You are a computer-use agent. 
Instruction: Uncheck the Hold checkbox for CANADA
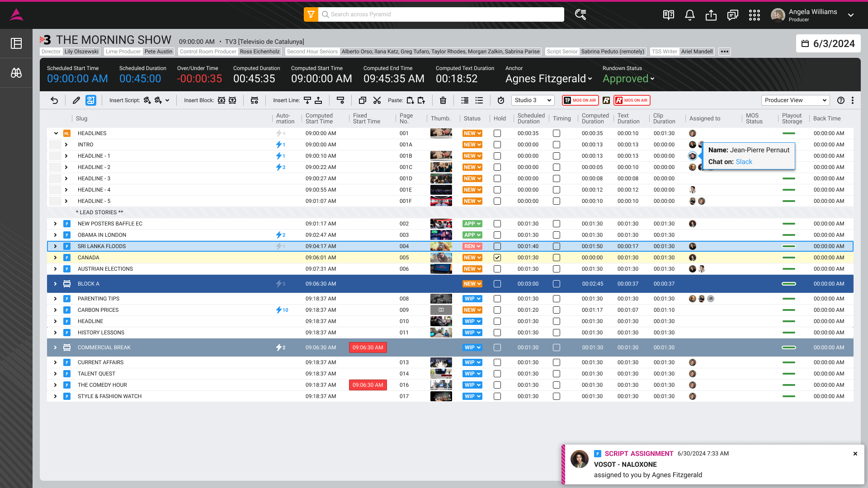click(497, 258)
